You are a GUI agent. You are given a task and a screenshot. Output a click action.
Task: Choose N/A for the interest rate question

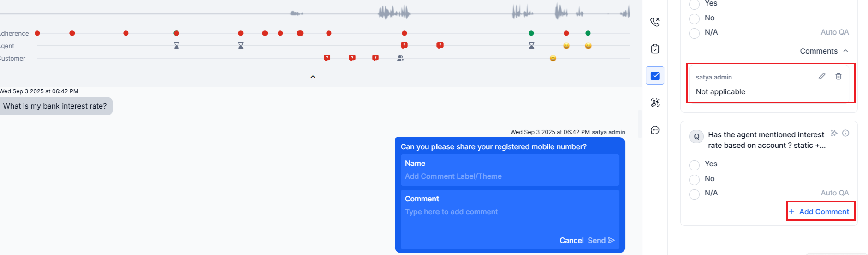(694, 194)
